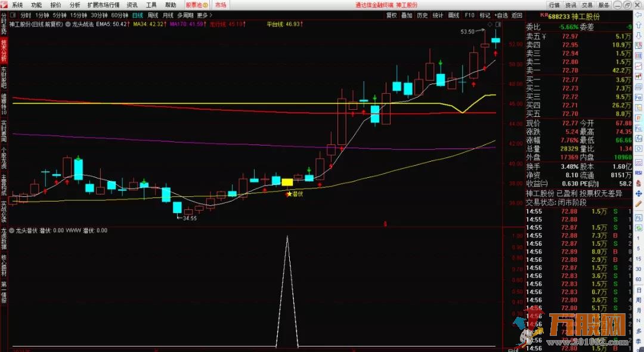Open the 帮助 menu

pyautogui.click(x=171, y=5)
